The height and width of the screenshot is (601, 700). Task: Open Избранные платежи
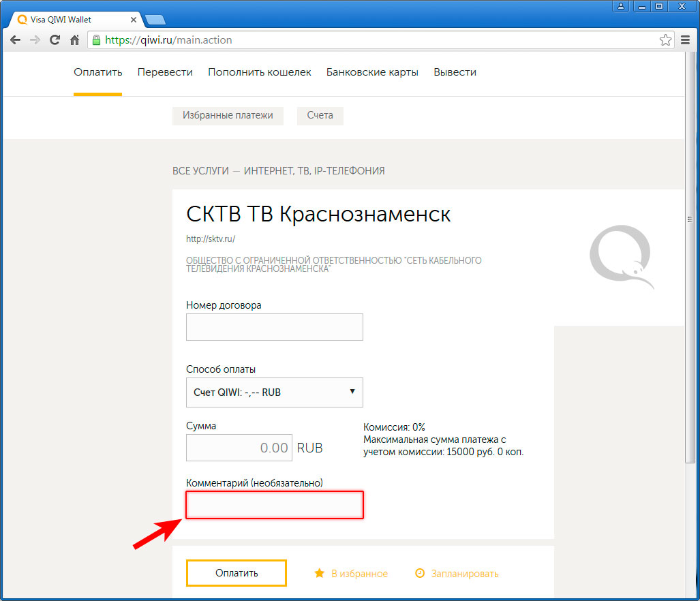[228, 116]
